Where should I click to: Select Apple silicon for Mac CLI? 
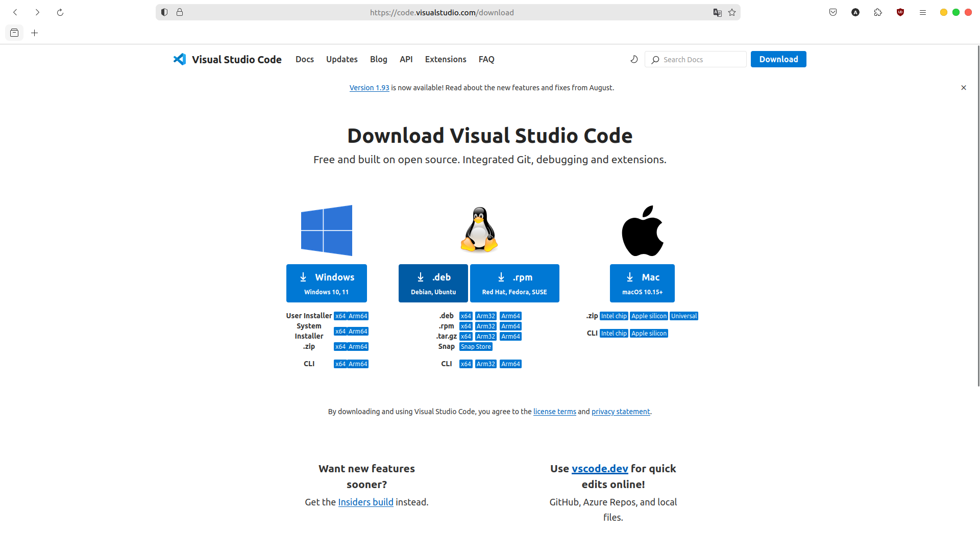(649, 334)
